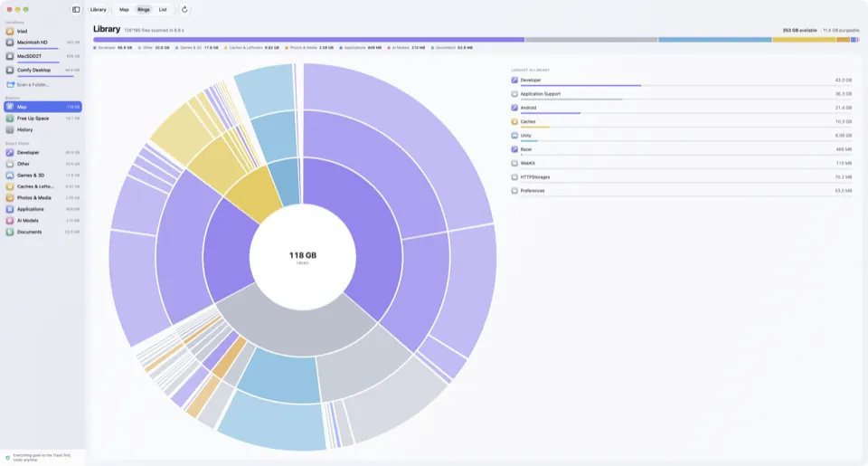Switch to the Map view tab
The height and width of the screenshot is (466, 868).
click(x=124, y=9)
